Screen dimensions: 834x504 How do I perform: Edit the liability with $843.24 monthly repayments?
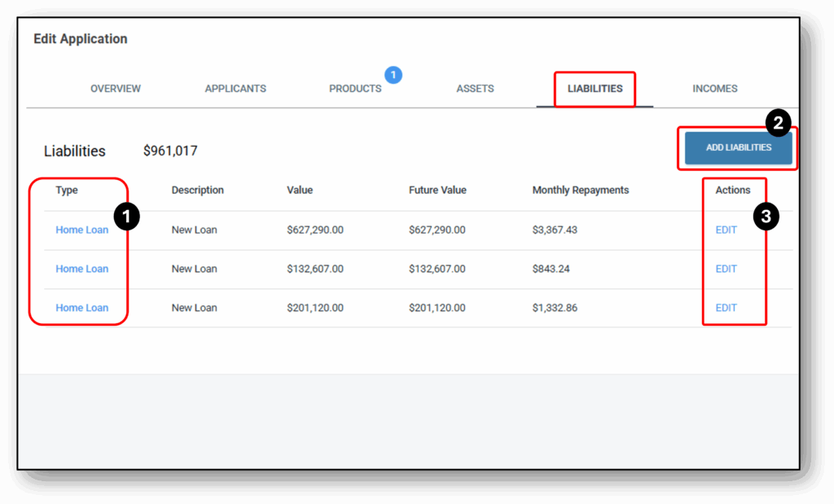click(x=726, y=270)
